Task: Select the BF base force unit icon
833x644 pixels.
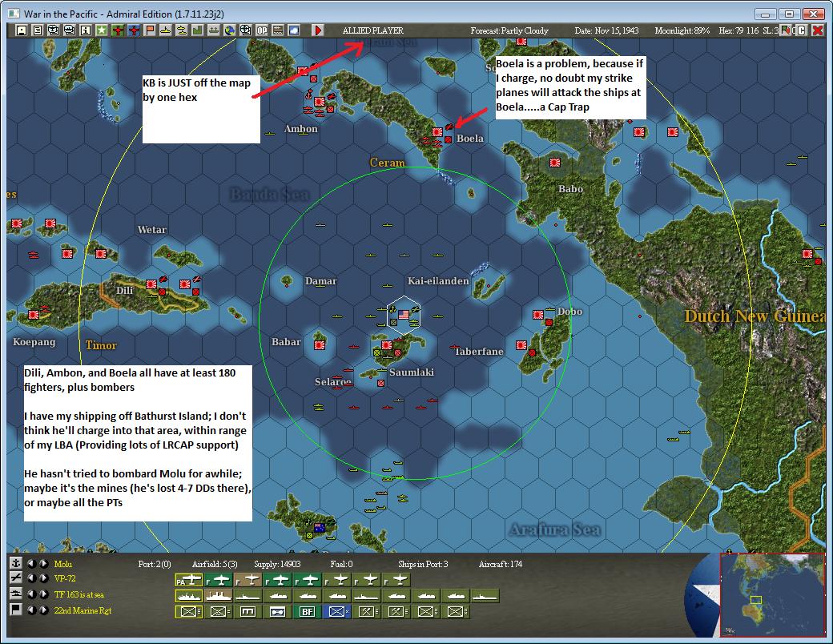Action: click(x=307, y=612)
